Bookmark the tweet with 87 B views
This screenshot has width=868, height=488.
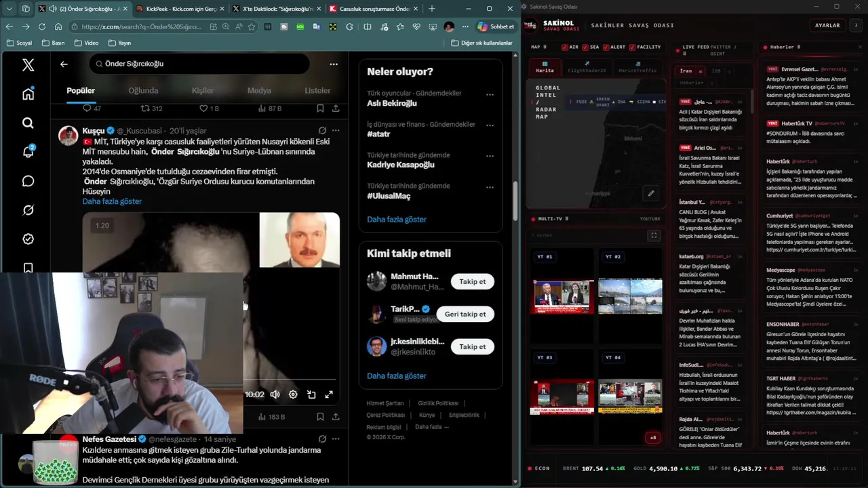click(320, 108)
